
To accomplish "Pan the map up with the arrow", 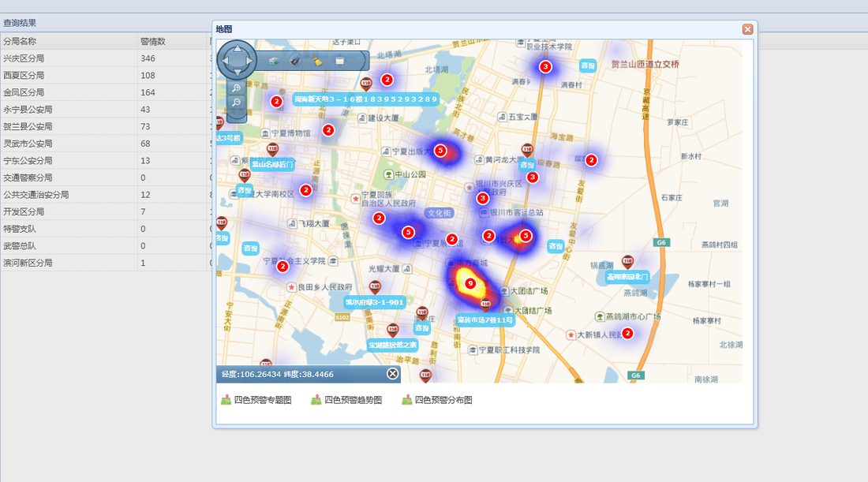I will [237, 49].
